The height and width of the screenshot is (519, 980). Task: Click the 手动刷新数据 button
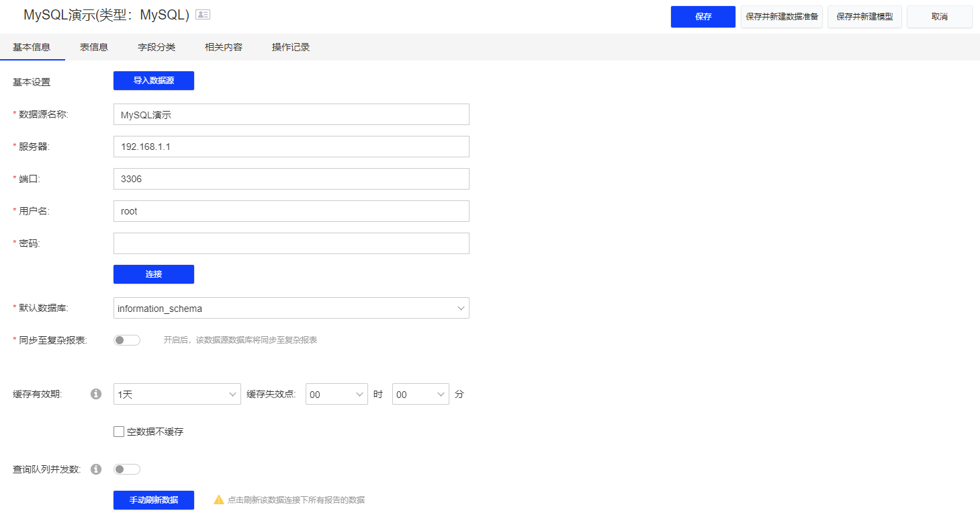pyautogui.click(x=153, y=500)
